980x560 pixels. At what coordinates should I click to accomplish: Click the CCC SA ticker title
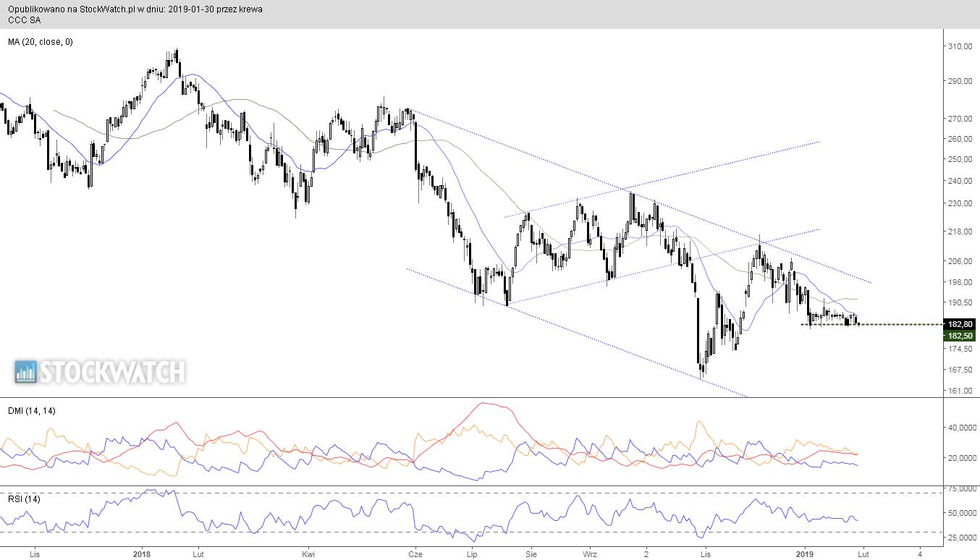point(25,20)
